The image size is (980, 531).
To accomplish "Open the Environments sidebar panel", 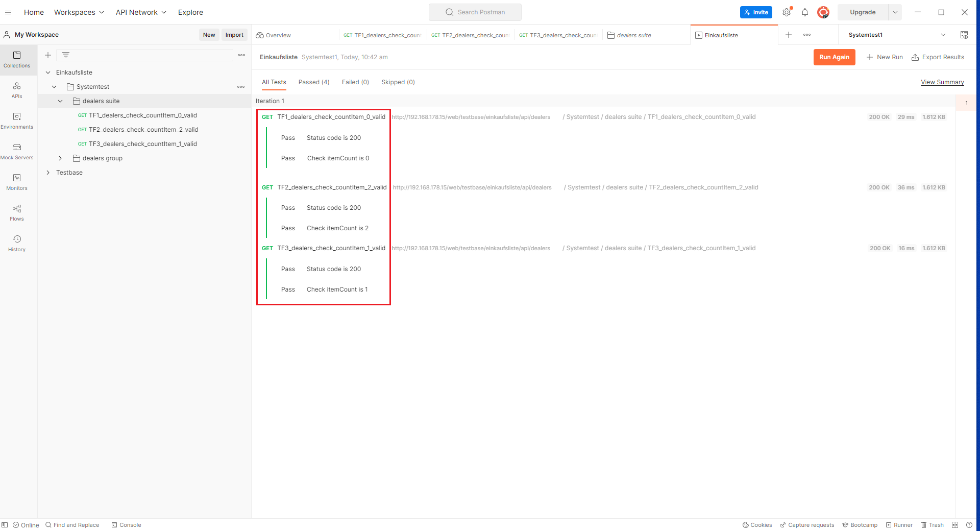I will coord(17,121).
